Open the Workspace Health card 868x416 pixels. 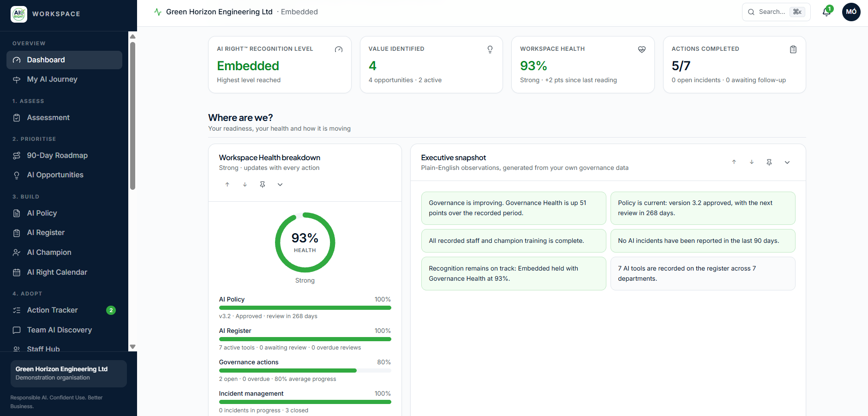point(583,65)
